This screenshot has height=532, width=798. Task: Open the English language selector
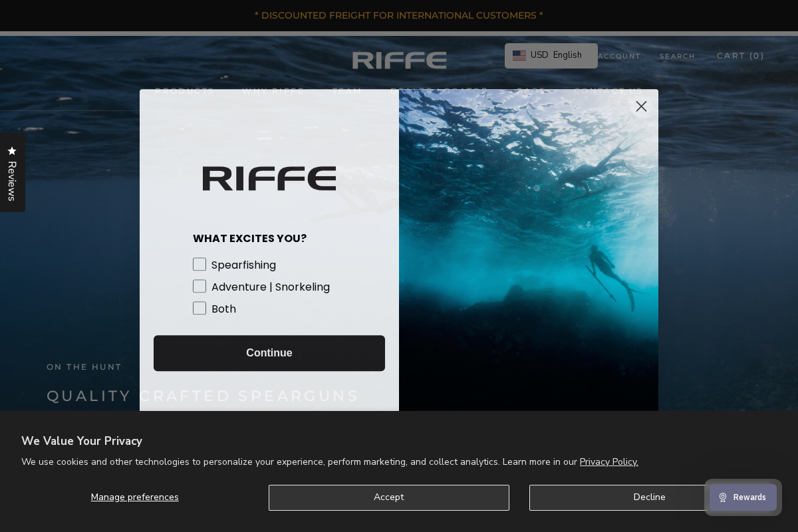(567, 55)
